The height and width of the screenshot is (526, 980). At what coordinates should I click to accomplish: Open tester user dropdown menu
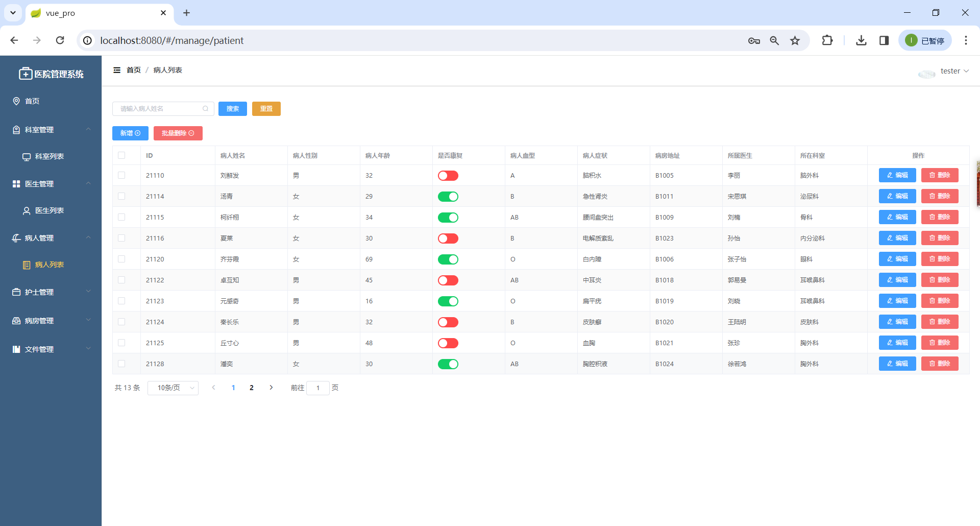[x=954, y=71]
